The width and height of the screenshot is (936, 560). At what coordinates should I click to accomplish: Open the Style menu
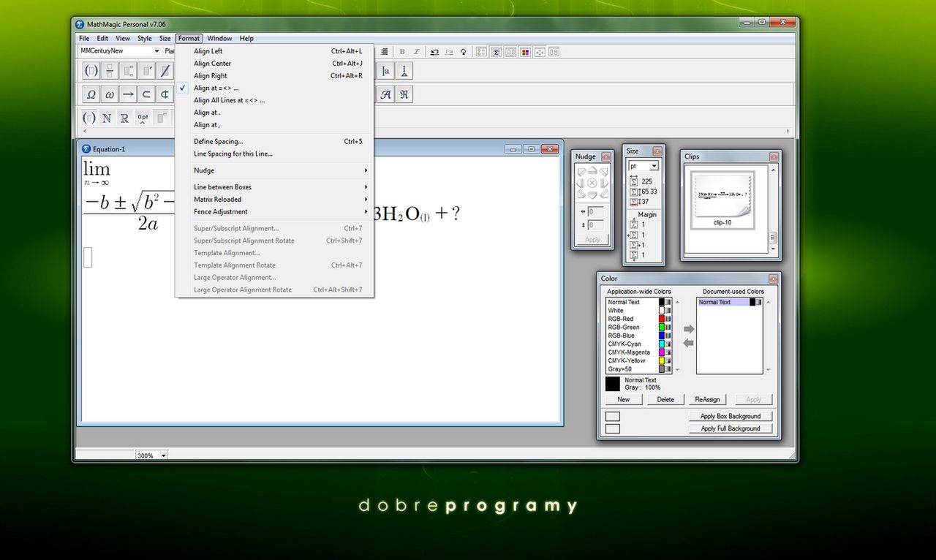(x=145, y=38)
